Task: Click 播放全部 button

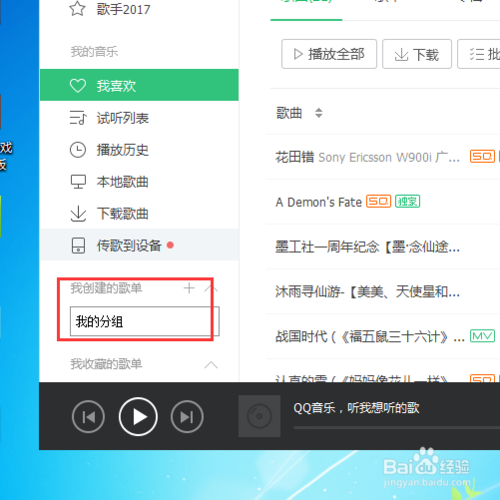Action: [329, 54]
